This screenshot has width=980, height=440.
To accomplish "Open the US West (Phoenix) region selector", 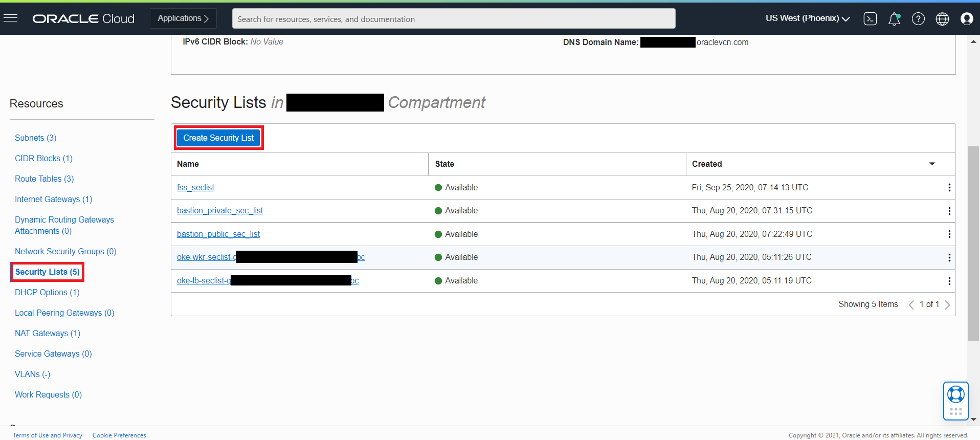I will tap(808, 18).
